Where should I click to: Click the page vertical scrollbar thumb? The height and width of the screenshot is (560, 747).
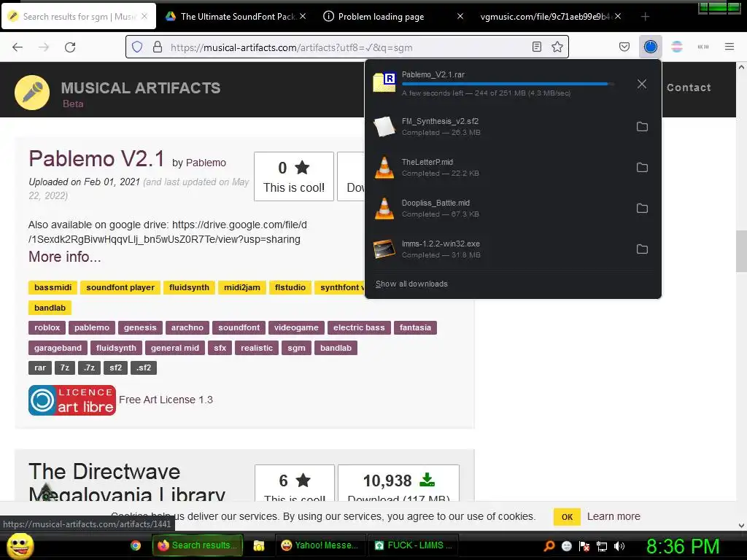pyautogui.click(x=741, y=251)
